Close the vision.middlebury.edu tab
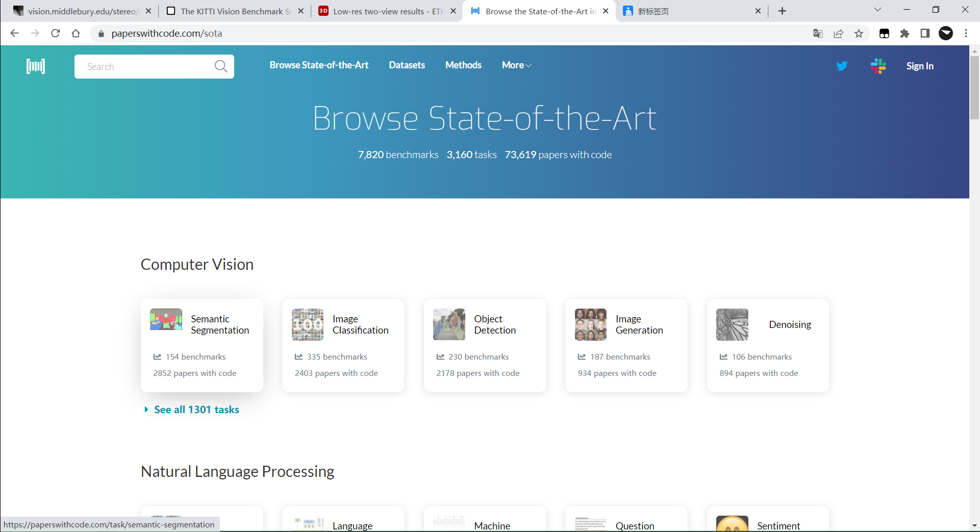Image resolution: width=980 pixels, height=532 pixels. [148, 11]
